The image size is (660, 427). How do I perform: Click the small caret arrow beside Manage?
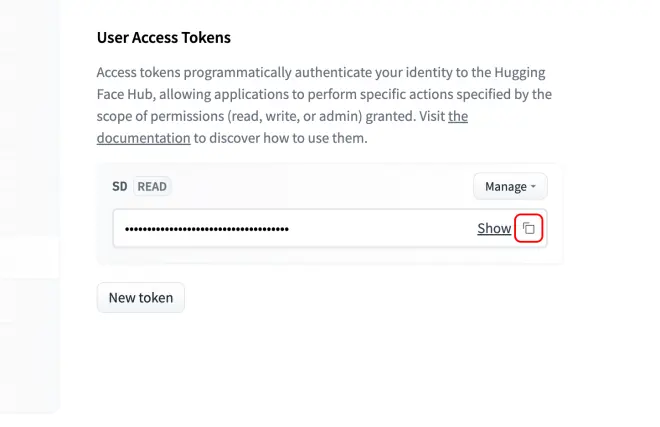tap(533, 186)
